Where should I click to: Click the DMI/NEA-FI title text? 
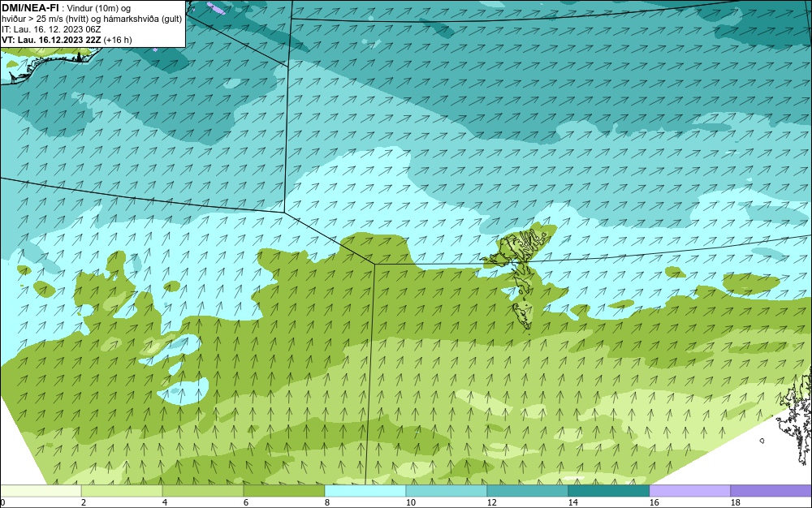(x=31, y=8)
